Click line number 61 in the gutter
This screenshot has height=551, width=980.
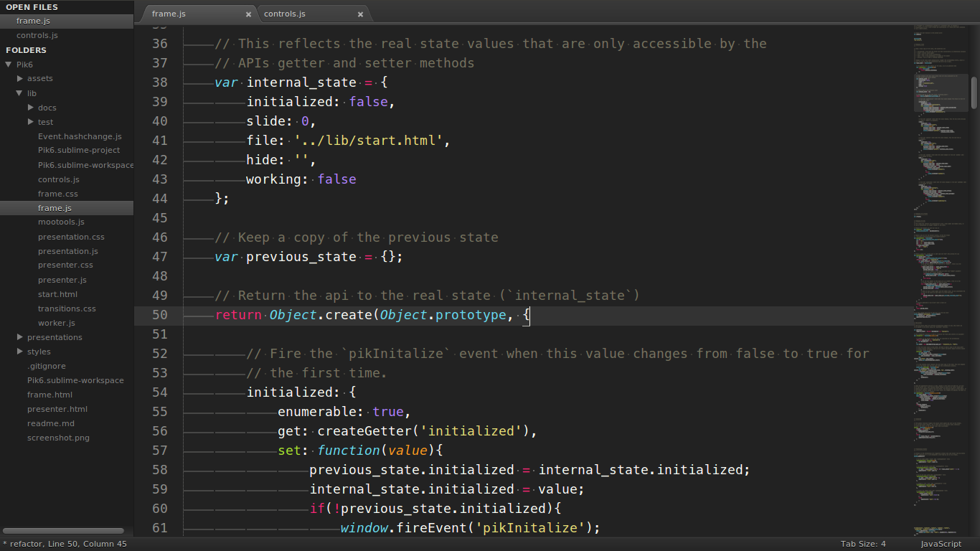[x=160, y=528]
